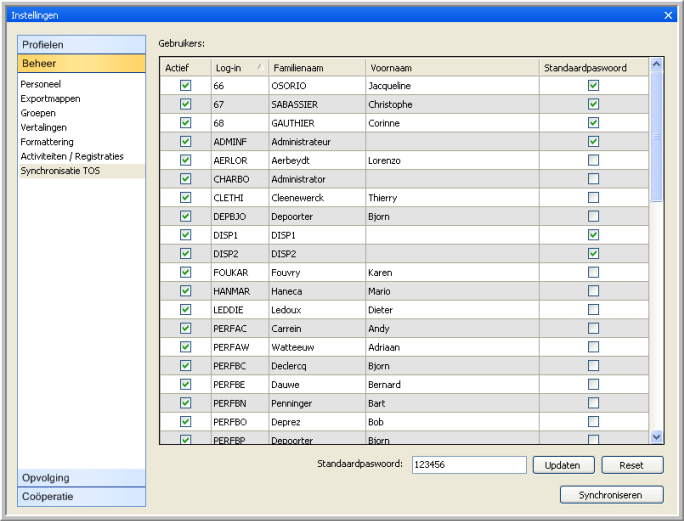Click the Updaten button

coord(563,465)
